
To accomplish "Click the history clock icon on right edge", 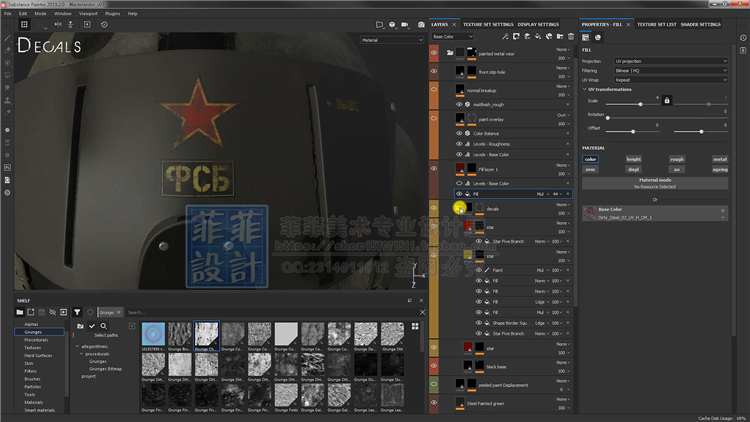I will pyautogui.click(x=743, y=38).
